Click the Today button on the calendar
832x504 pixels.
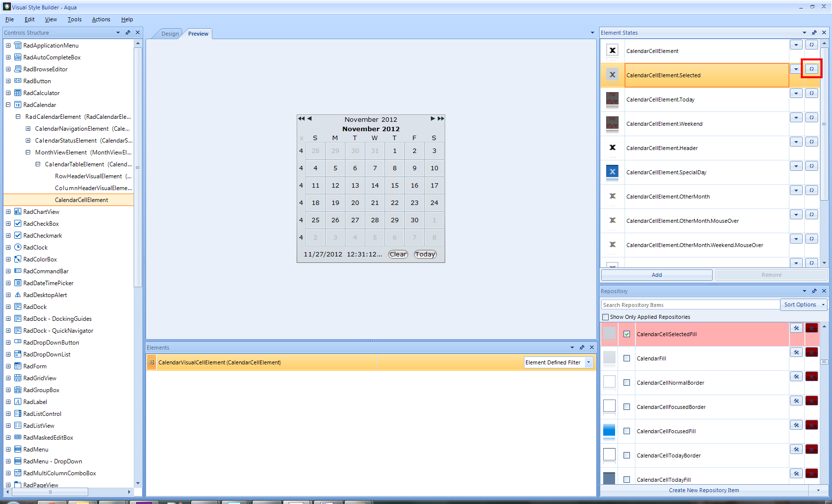(x=425, y=254)
